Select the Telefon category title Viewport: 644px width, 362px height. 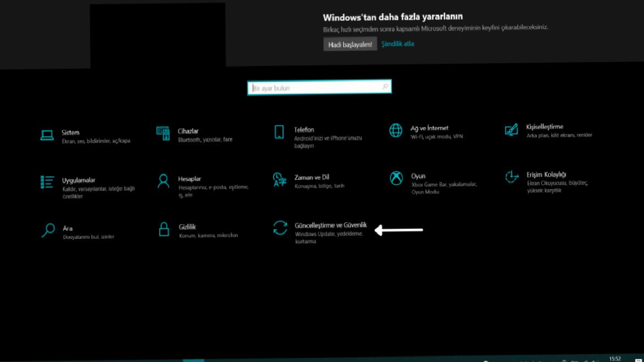pyautogui.click(x=304, y=130)
